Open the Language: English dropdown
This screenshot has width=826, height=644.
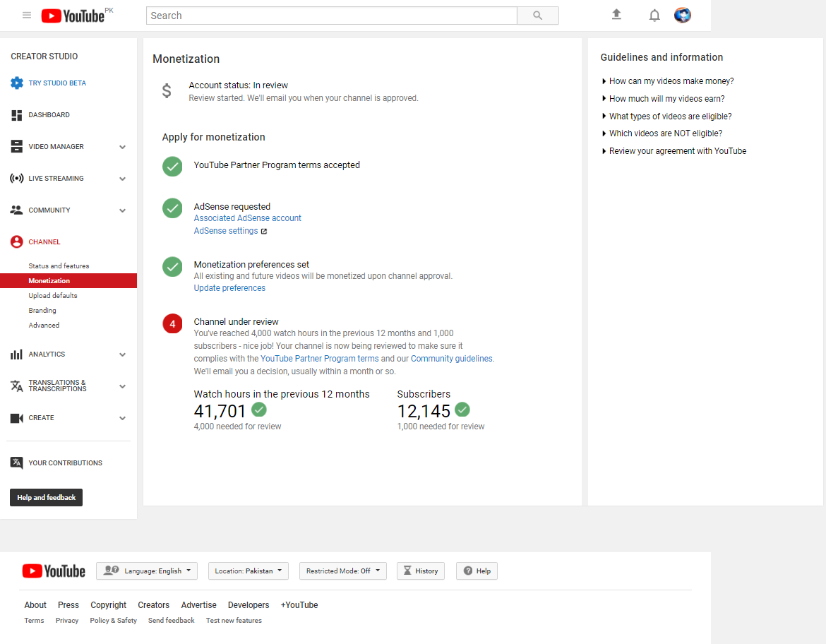pos(147,571)
